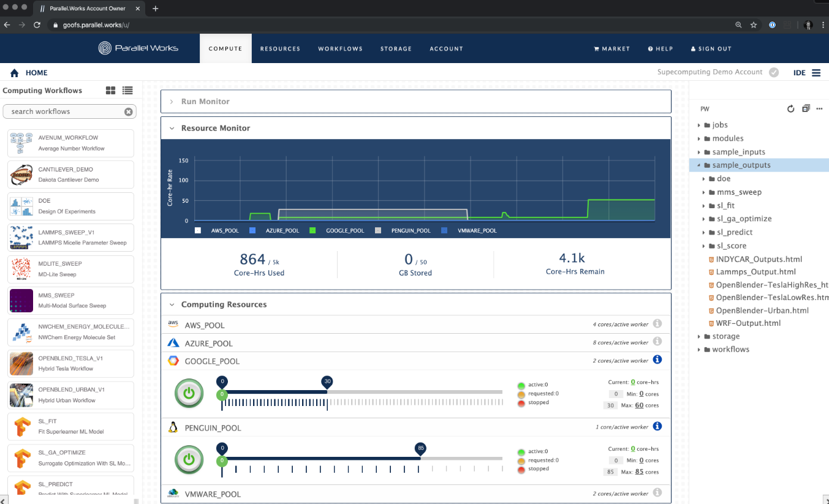The width and height of the screenshot is (829, 504).
Task: Switch workflows to list view icon
Action: (127, 90)
